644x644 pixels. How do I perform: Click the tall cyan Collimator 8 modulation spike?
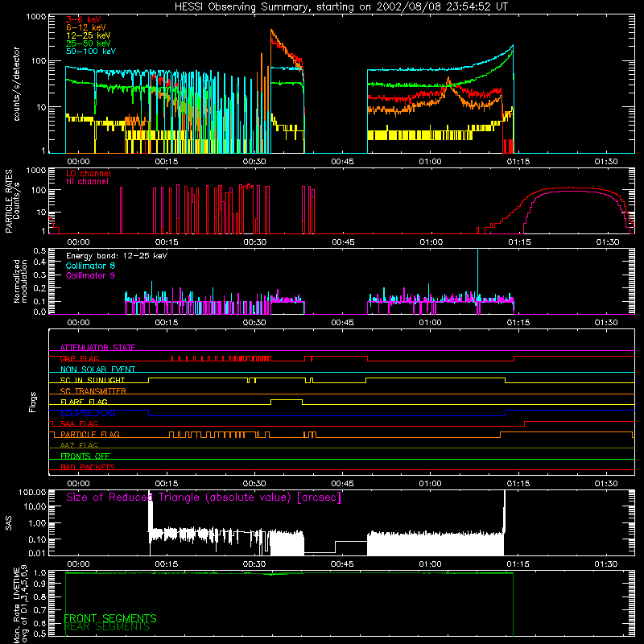tap(477, 275)
